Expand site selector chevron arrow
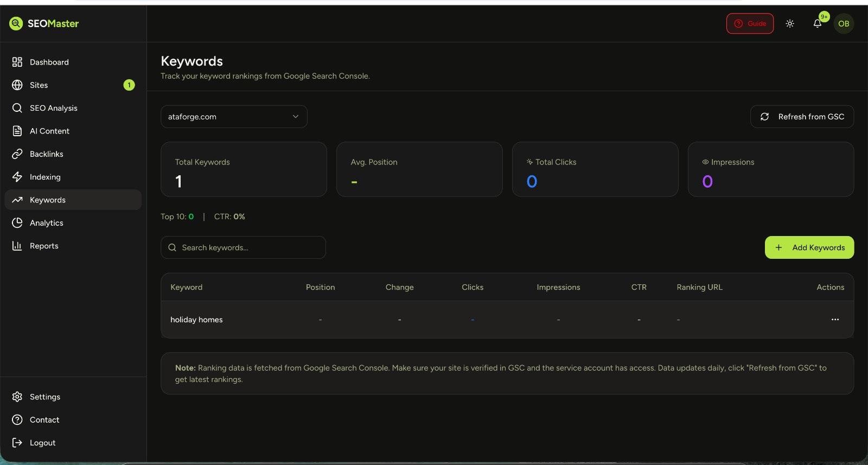This screenshot has width=868, height=465. pos(296,117)
